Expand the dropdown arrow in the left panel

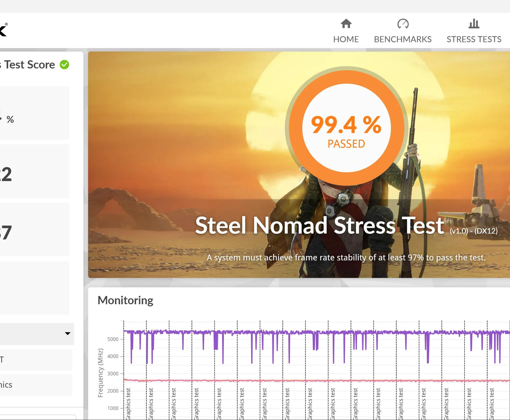67,334
